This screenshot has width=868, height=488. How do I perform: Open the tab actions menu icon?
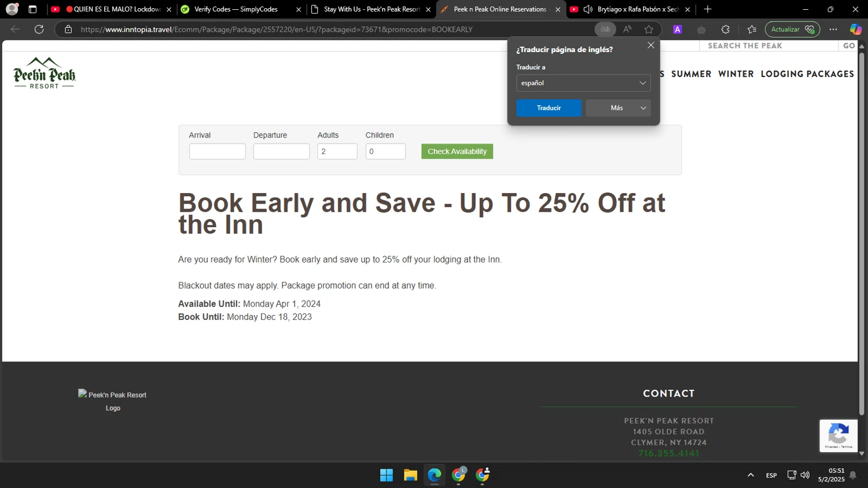point(32,9)
